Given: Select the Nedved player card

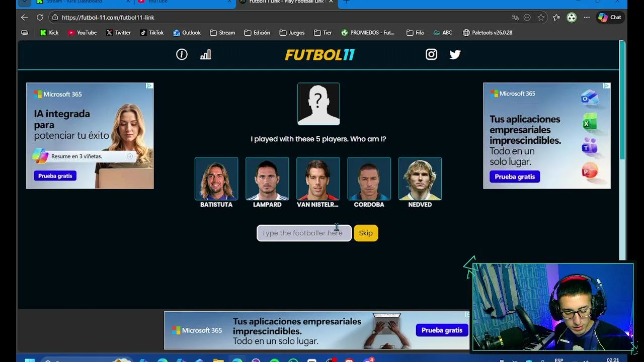Looking at the screenshot, I should 420,183.
